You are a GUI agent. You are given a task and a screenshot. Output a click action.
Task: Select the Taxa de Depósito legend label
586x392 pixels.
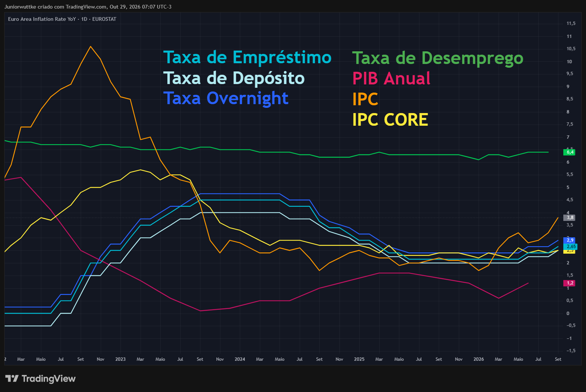[234, 78]
